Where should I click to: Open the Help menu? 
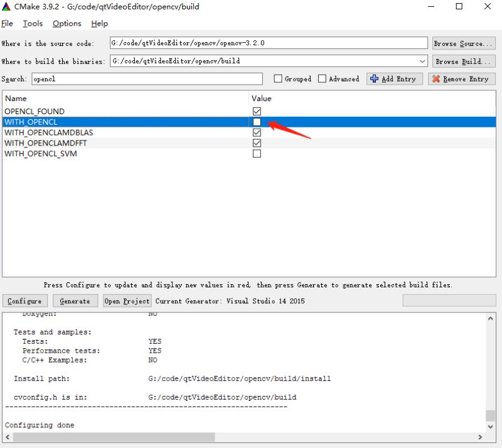tap(99, 23)
